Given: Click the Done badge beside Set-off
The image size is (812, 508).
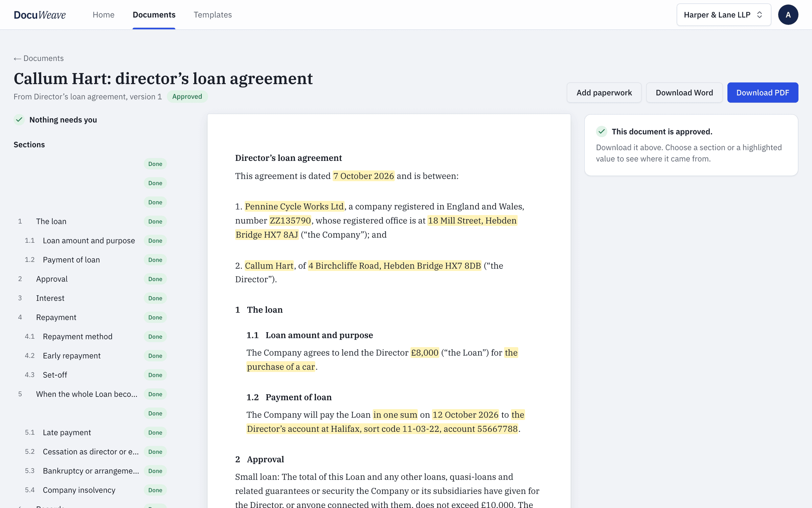Looking at the screenshot, I should coord(155,375).
